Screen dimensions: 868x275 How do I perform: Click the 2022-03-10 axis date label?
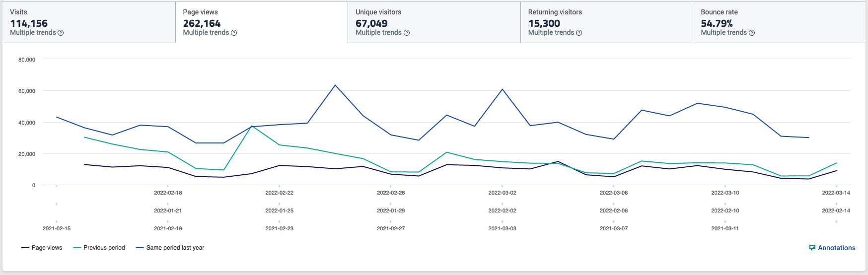[x=725, y=193]
